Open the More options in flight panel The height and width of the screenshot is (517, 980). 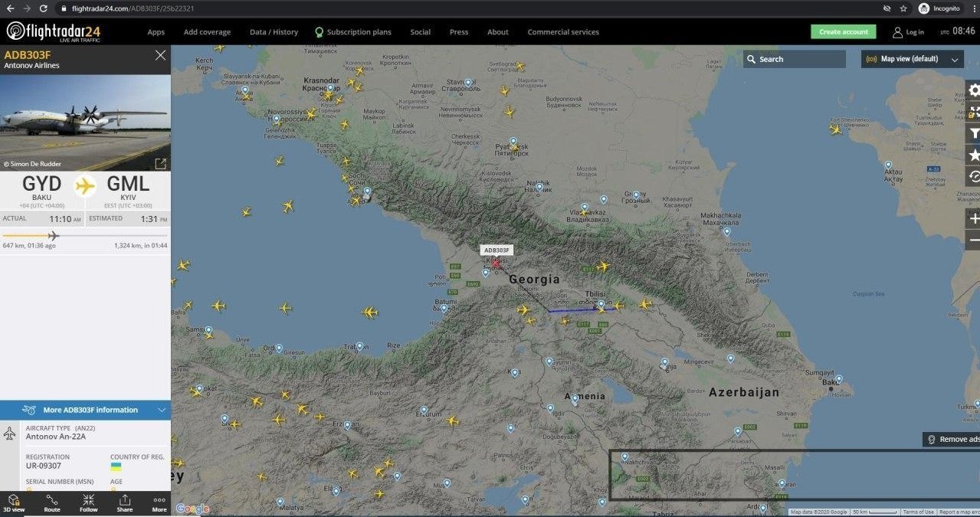point(159,503)
